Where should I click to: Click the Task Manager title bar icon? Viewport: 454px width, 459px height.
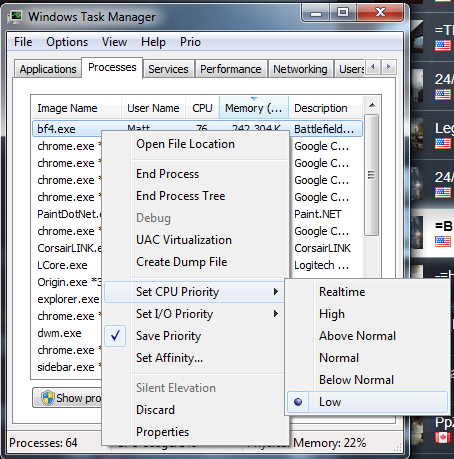(x=15, y=17)
